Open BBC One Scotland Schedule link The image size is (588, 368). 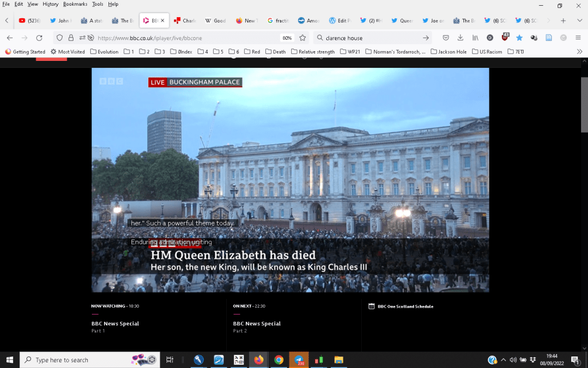coord(405,306)
